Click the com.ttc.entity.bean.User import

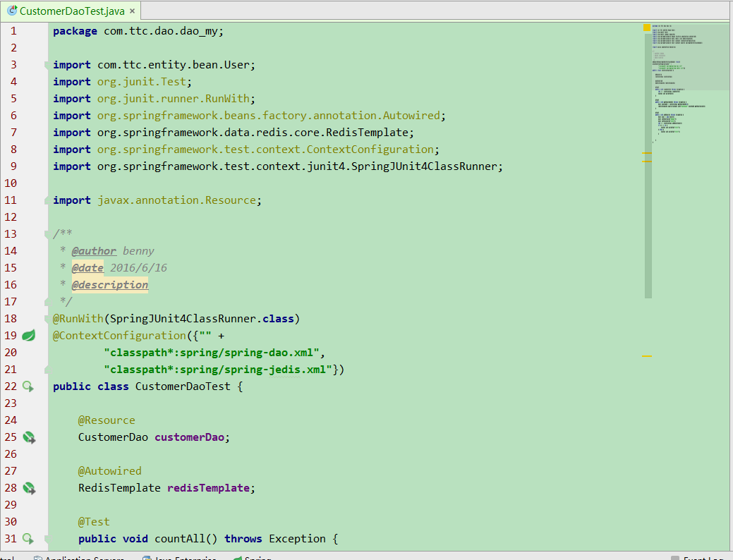click(x=154, y=65)
